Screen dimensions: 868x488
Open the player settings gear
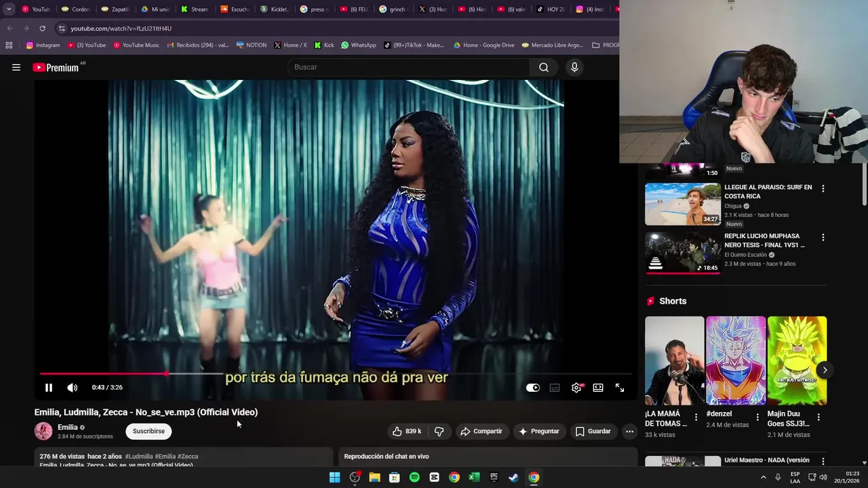point(576,388)
